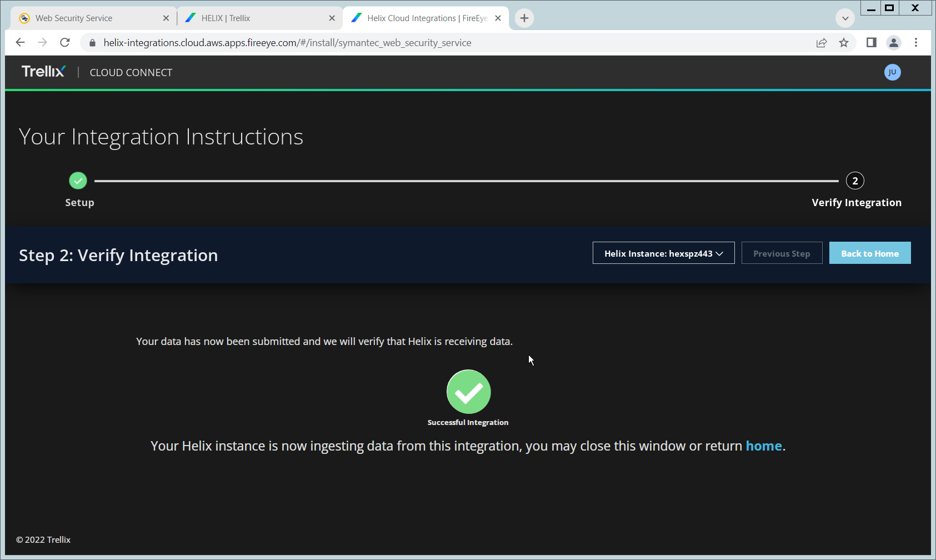Click the Previous Step button

tap(782, 253)
